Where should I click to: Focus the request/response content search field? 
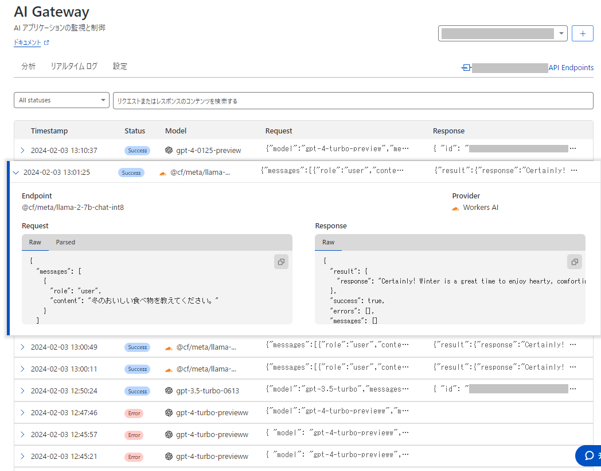coord(353,101)
